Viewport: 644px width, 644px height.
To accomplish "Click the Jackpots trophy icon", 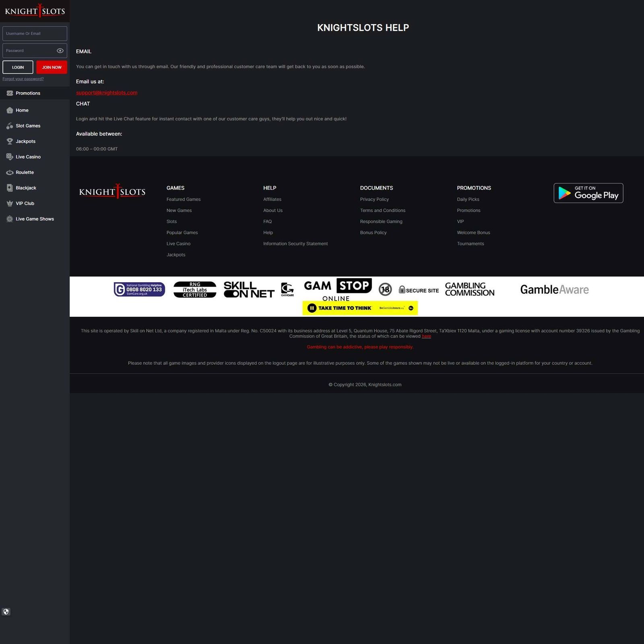I will pos(10,141).
